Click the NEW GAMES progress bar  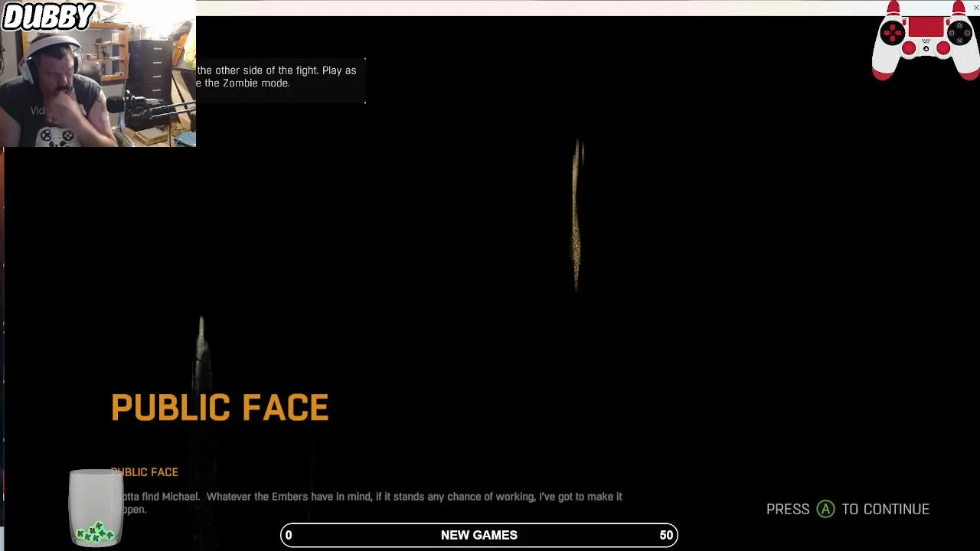pyautogui.click(x=479, y=535)
